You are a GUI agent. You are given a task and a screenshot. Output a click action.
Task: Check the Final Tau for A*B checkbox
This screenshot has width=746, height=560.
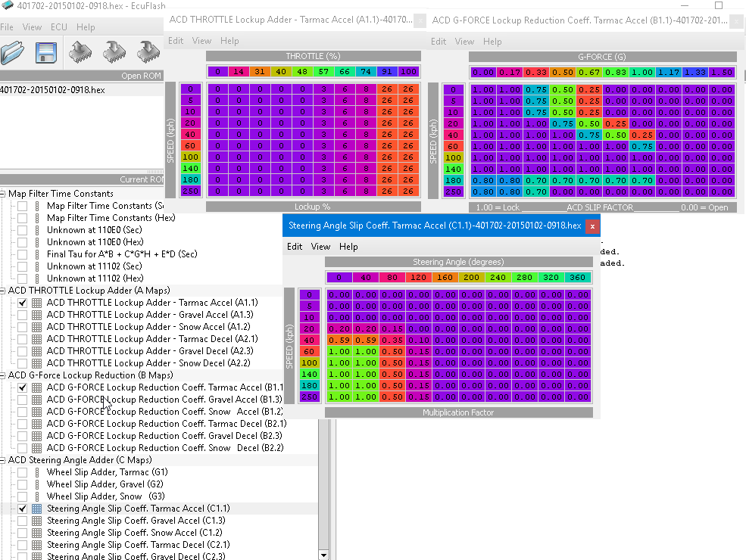coord(23,254)
